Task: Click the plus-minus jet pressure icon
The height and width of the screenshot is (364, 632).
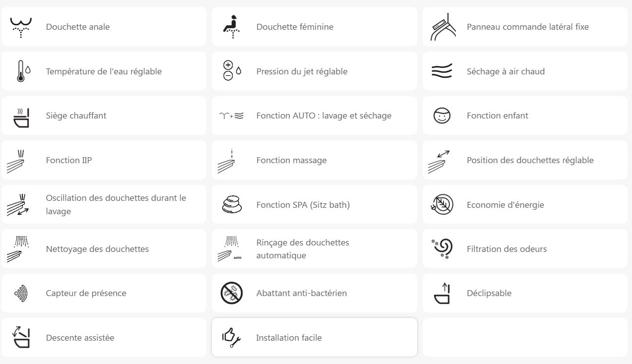Action: 231,71
